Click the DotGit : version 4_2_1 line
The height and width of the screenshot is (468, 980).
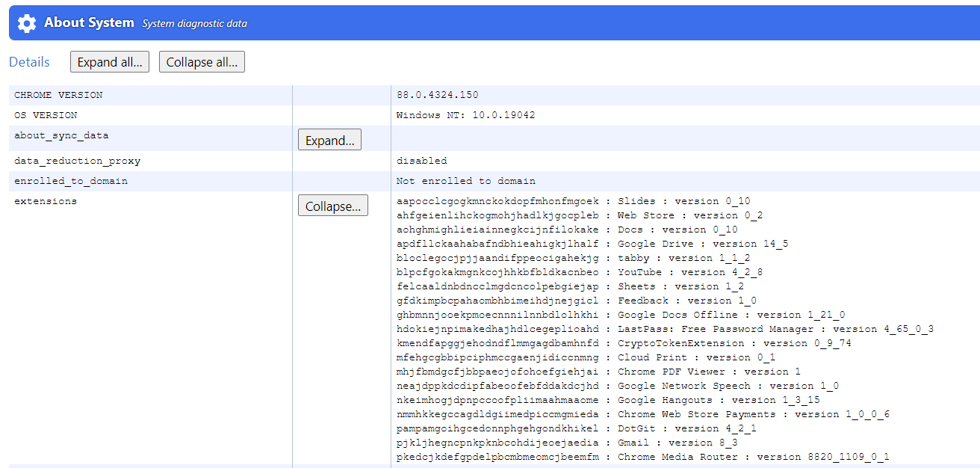pyautogui.click(x=577, y=428)
